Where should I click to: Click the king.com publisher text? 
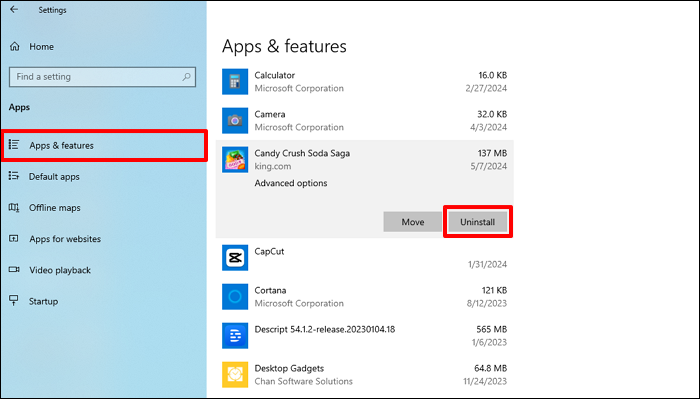pyautogui.click(x=273, y=166)
